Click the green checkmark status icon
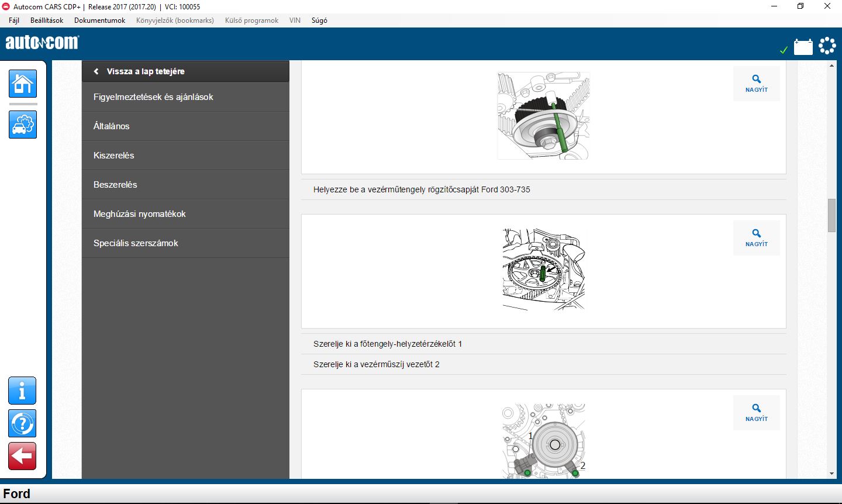This screenshot has height=504, width=842. pos(784,50)
